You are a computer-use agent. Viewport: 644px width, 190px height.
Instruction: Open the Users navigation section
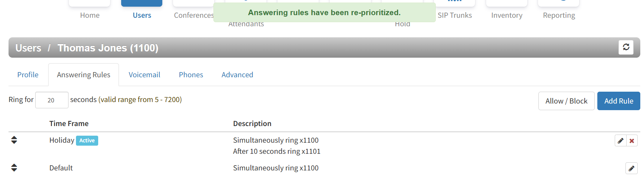142,15
